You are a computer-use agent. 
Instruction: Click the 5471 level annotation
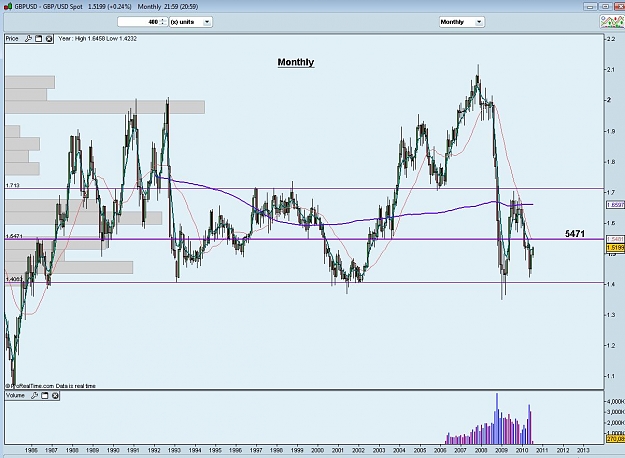[575, 234]
